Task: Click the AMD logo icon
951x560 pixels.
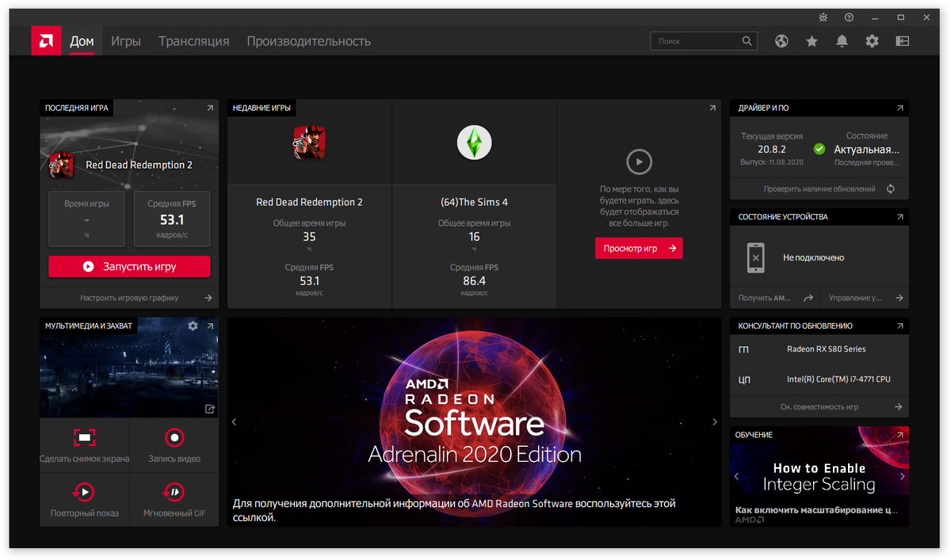Action: pos(47,41)
